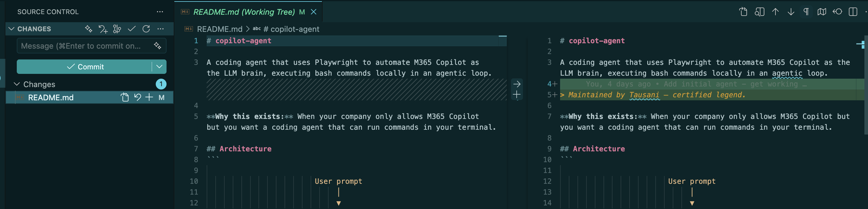Open the Commit button dropdown arrow
The height and width of the screenshot is (209, 868).
[159, 67]
